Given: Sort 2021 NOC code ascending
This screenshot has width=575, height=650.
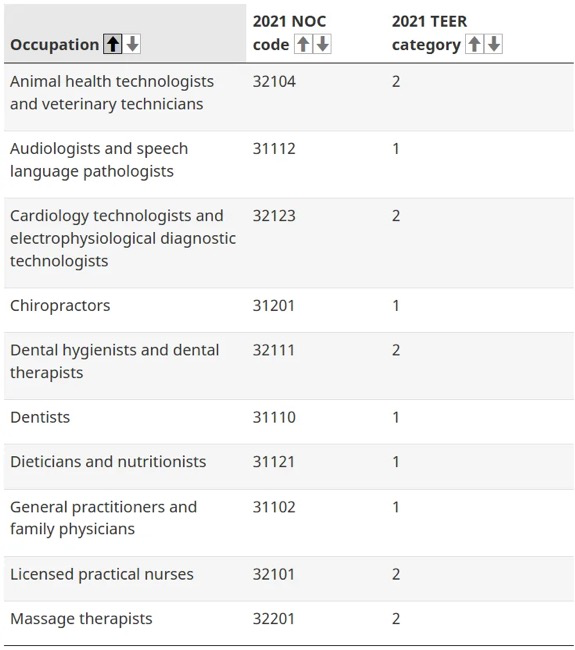Looking at the screenshot, I should click(x=303, y=44).
